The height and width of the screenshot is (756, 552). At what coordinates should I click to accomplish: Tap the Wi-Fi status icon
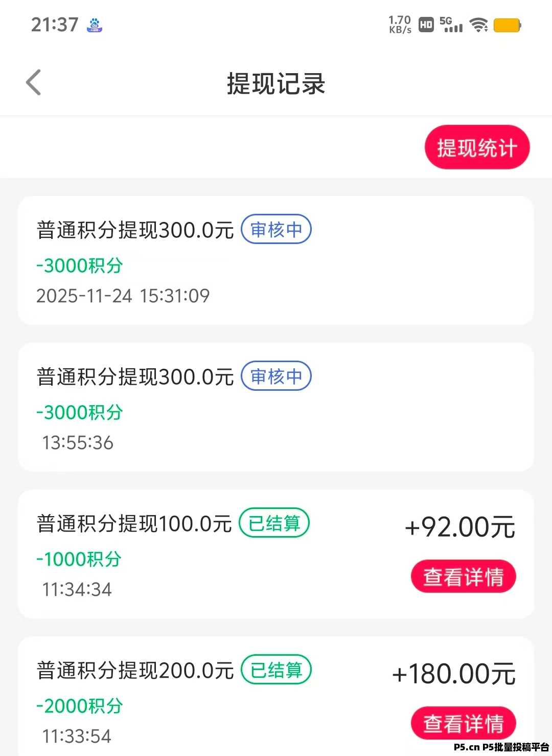point(478,25)
